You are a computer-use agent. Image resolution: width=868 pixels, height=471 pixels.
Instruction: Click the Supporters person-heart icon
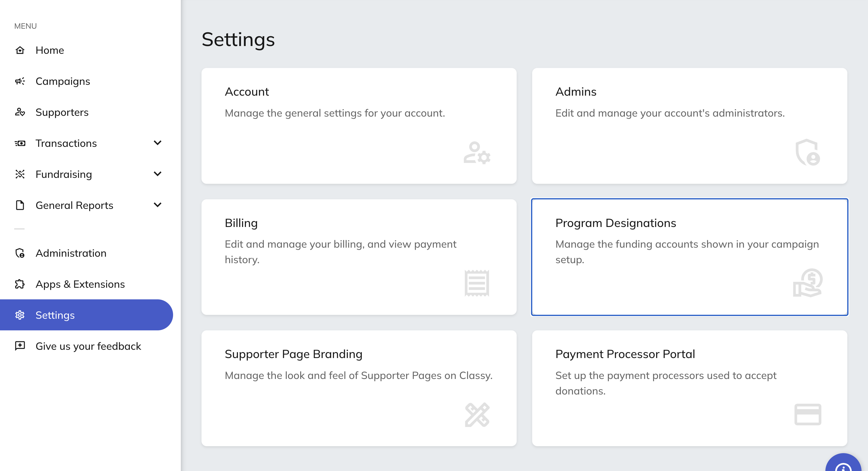[x=20, y=112]
